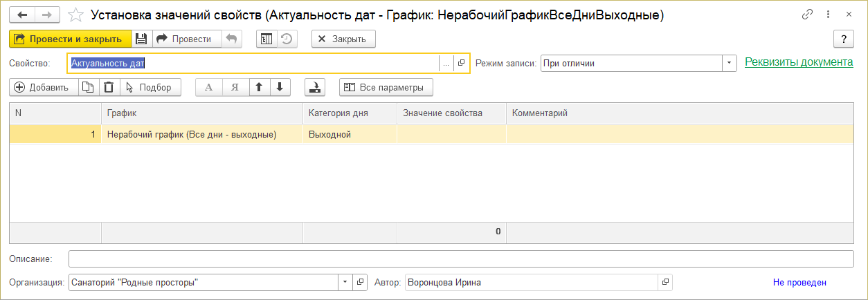Screen dimensions: 868x300
Task: Click the Категория дня column header
Action: click(338, 113)
